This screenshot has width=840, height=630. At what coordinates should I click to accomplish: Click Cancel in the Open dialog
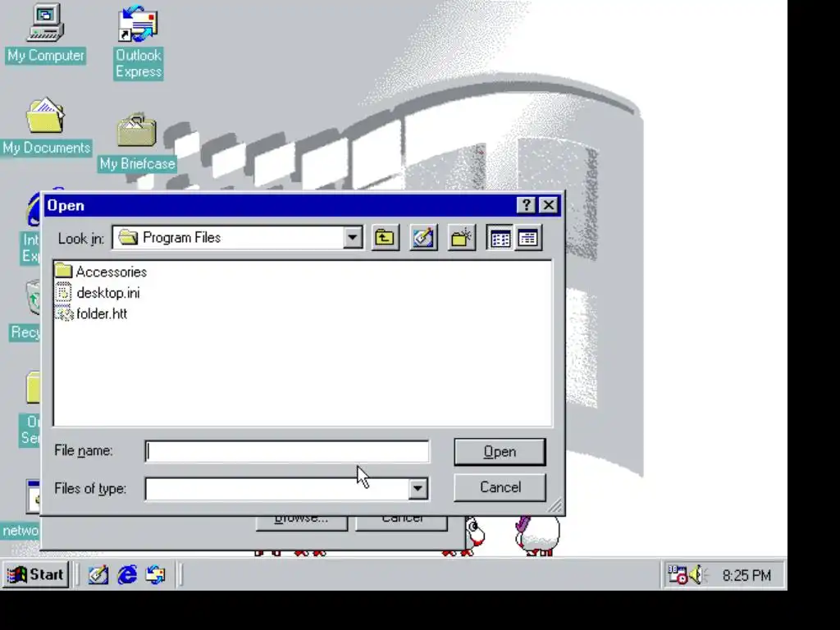(500, 487)
